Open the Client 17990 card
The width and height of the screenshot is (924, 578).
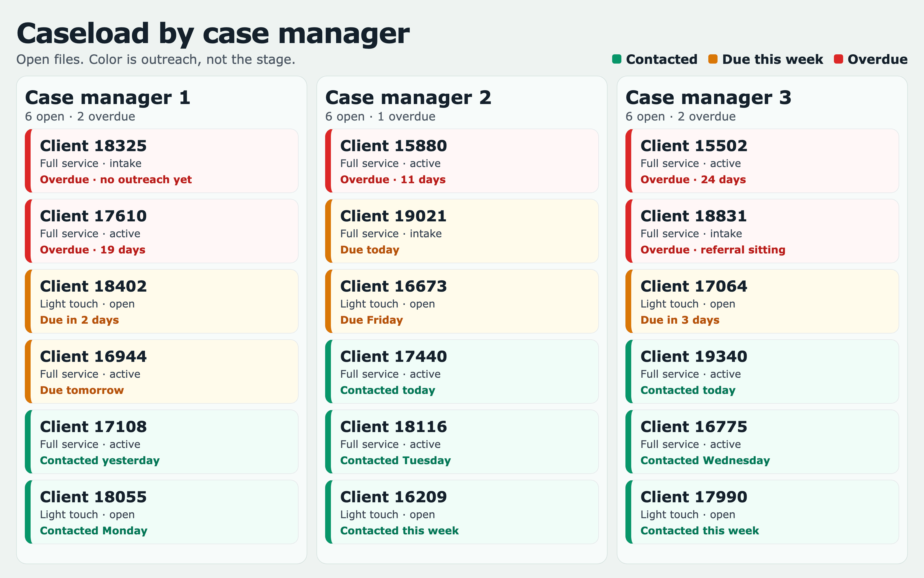(x=762, y=512)
